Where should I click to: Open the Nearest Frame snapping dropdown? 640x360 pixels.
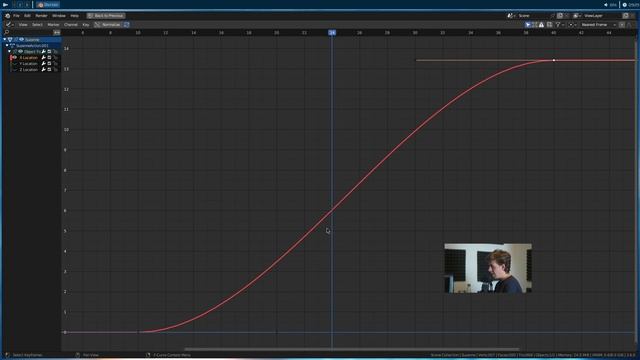tap(598, 24)
